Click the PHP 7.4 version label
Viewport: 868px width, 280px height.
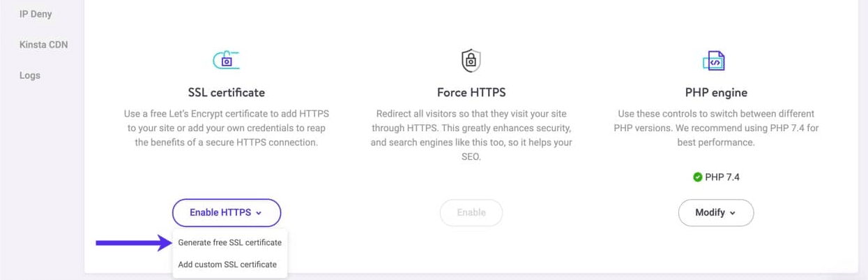(722, 177)
